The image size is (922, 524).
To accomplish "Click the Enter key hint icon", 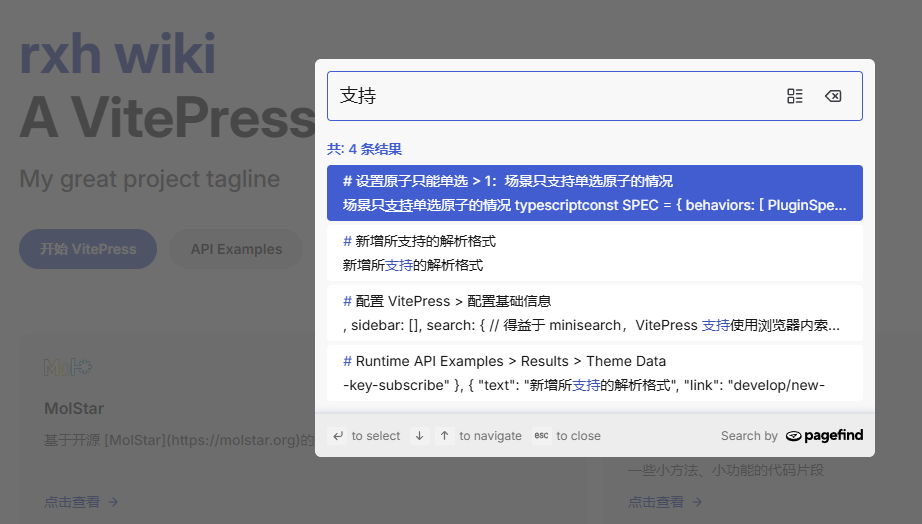I will click(x=338, y=436).
